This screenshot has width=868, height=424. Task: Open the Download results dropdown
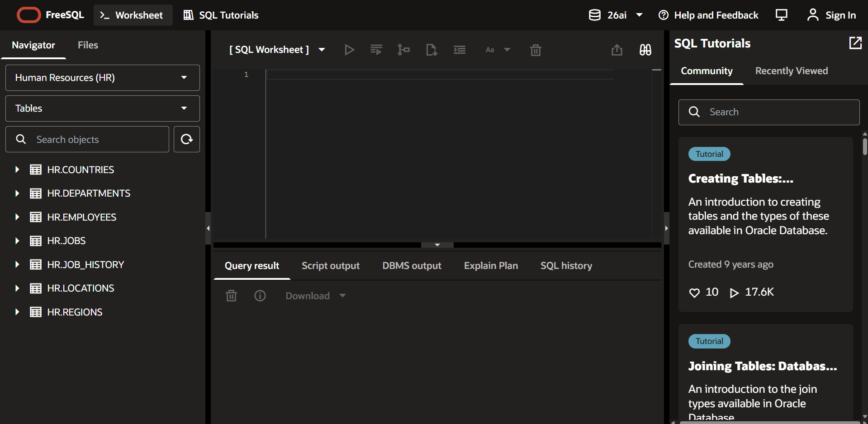tap(316, 296)
